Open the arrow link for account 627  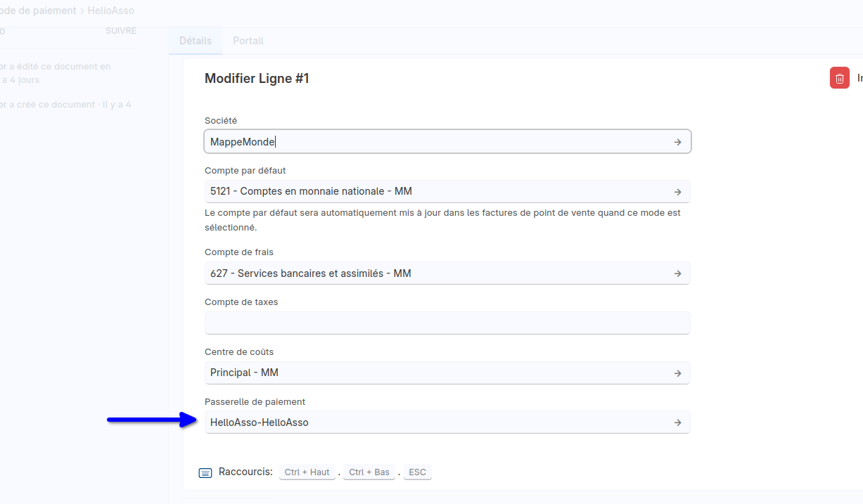click(x=677, y=273)
